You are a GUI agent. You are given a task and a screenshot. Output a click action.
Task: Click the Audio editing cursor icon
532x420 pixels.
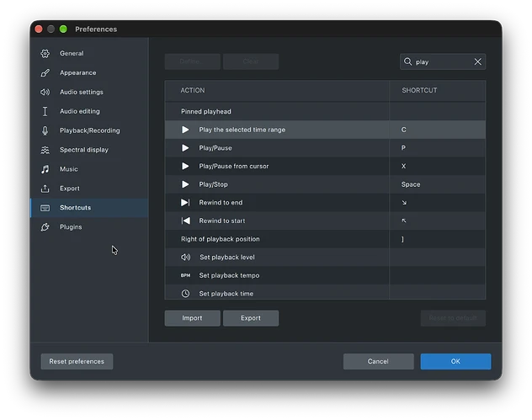click(x=45, y=111)
